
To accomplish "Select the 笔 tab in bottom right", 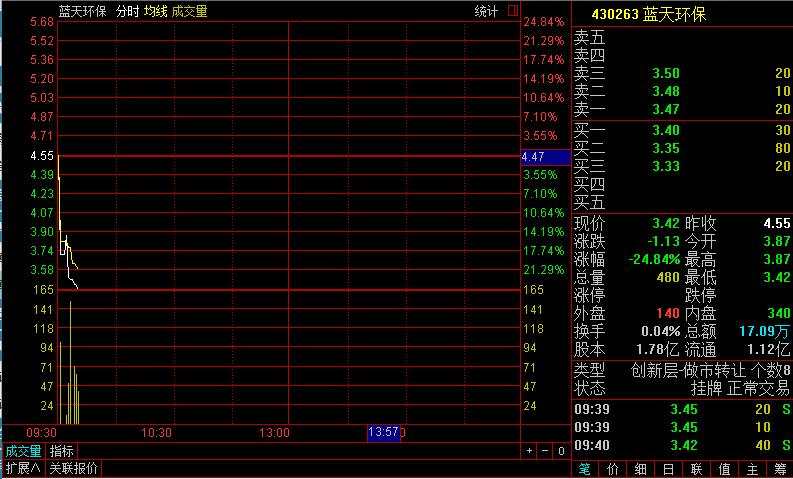I will tap(584, 470).
